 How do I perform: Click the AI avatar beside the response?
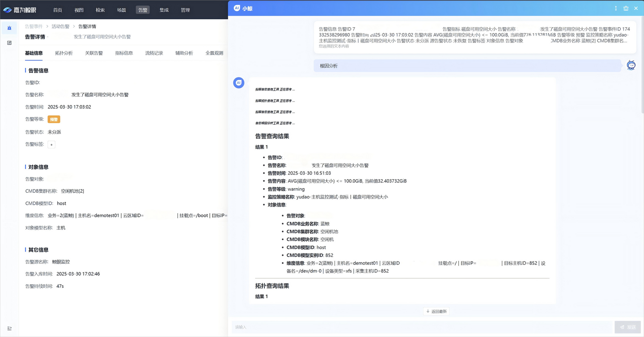239,83
